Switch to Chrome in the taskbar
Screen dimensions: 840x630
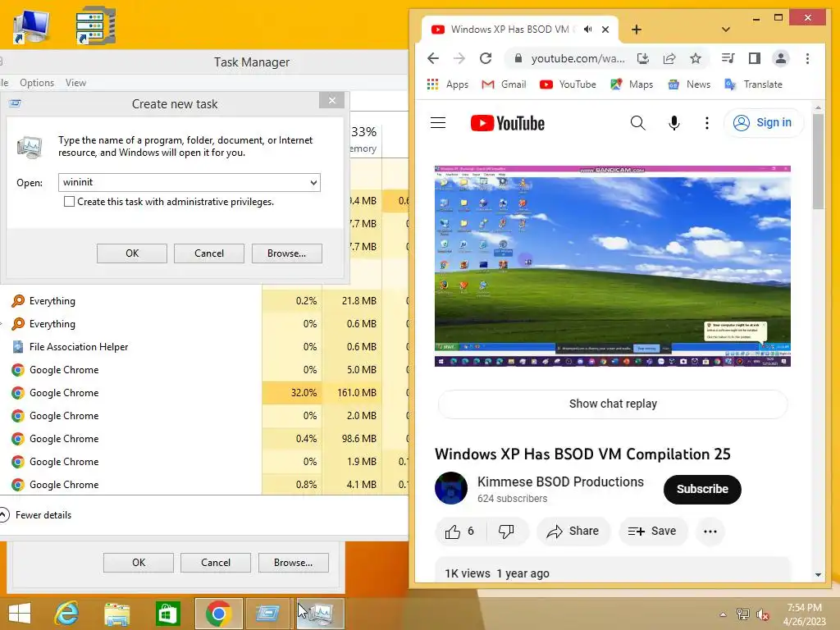[218, 614]
